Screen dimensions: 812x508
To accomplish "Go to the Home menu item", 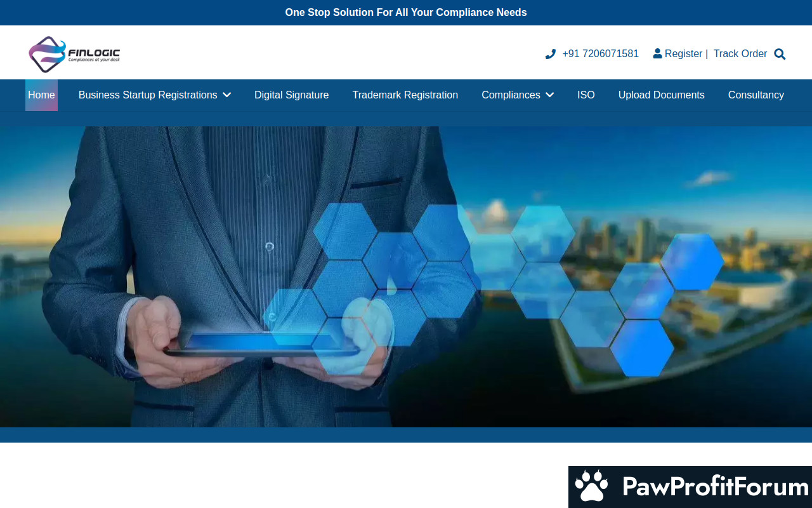I will 41,95.
